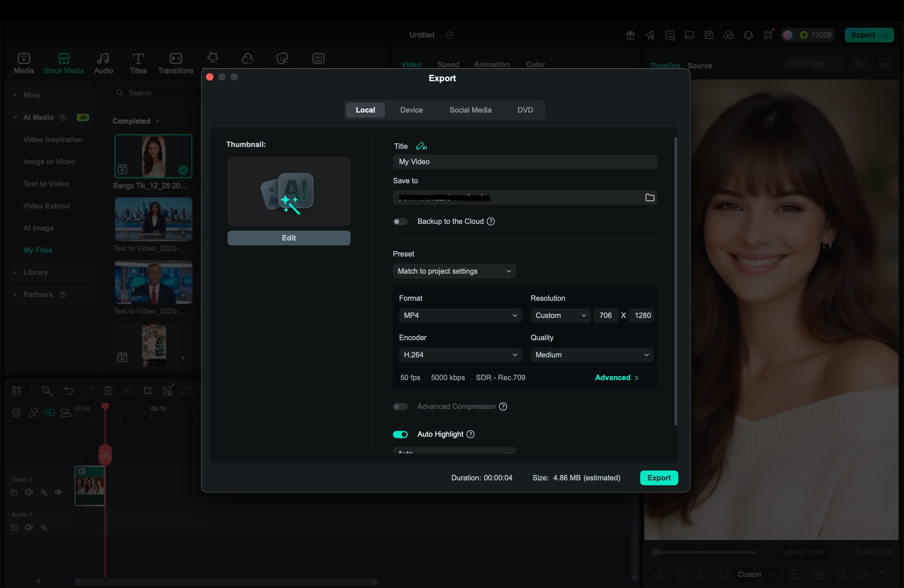The height and width of the screenshot is (588, 904).
Task: Select the split scissors tool in timeline
Action: point(127,391)
